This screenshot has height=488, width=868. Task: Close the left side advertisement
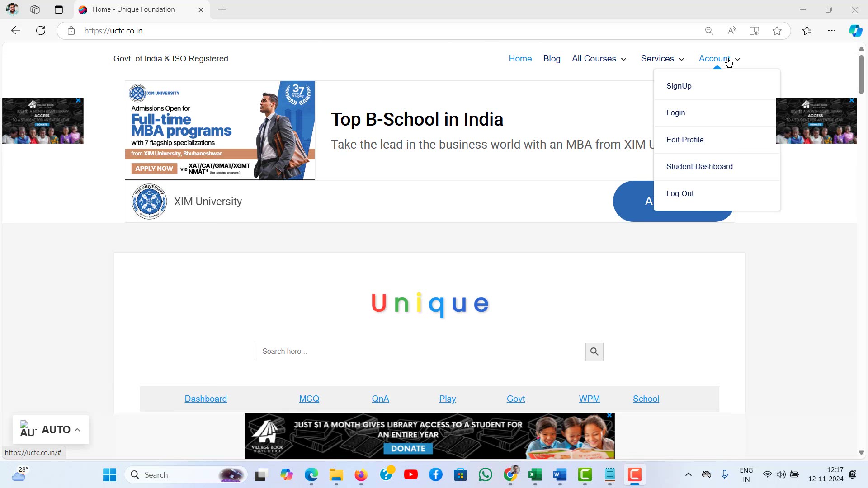point(78,100)
